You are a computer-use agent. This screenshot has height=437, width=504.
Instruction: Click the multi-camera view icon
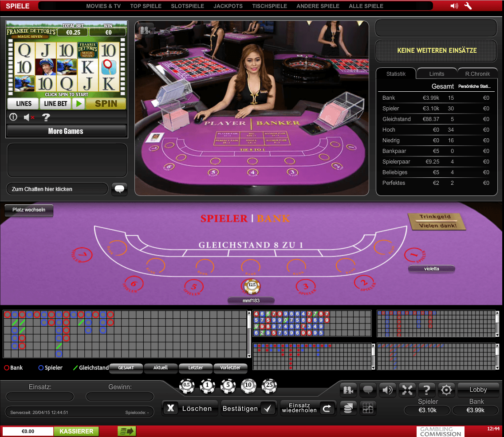tap(348, 390)
